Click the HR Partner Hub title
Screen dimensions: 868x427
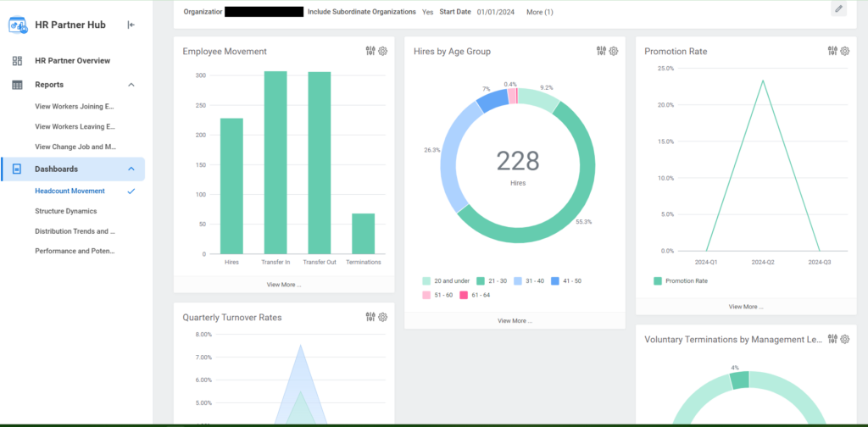click(x=70, y=25)
